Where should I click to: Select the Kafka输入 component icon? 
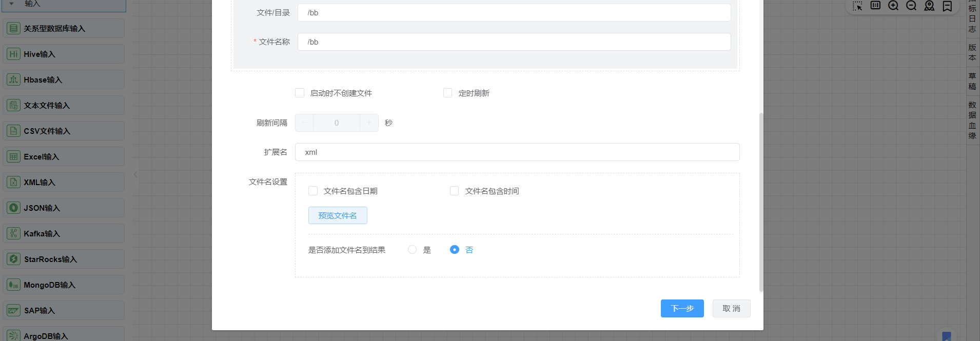point(14,233)
